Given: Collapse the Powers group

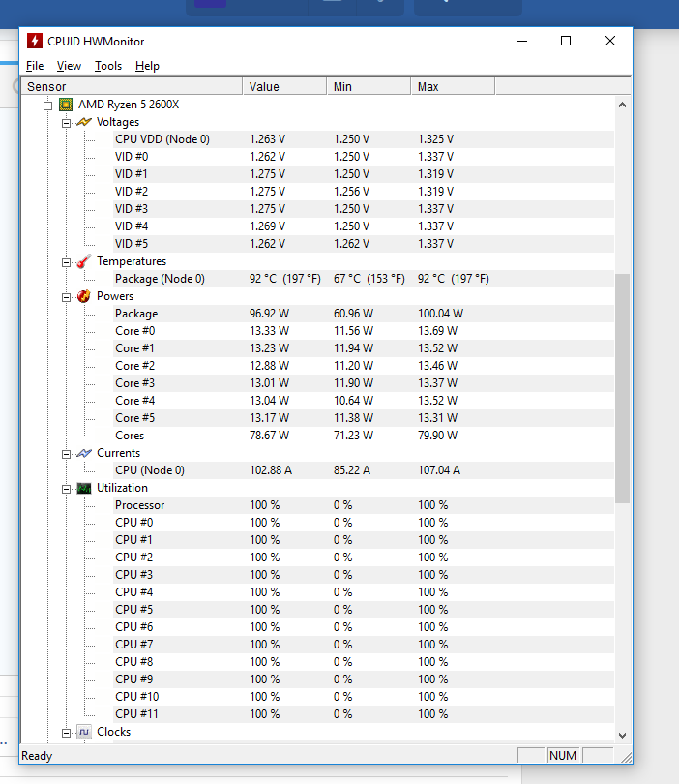Looking at the screenshot, I should [66, 297].
